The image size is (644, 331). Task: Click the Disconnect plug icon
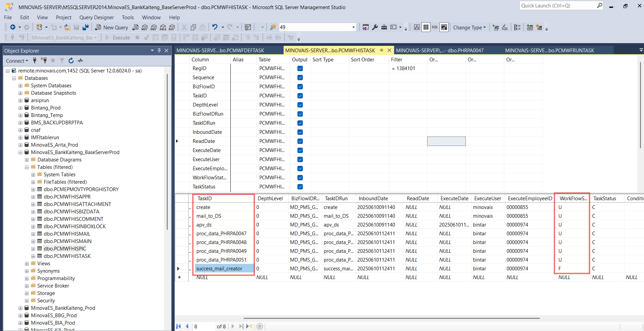[x=44, y=61]
